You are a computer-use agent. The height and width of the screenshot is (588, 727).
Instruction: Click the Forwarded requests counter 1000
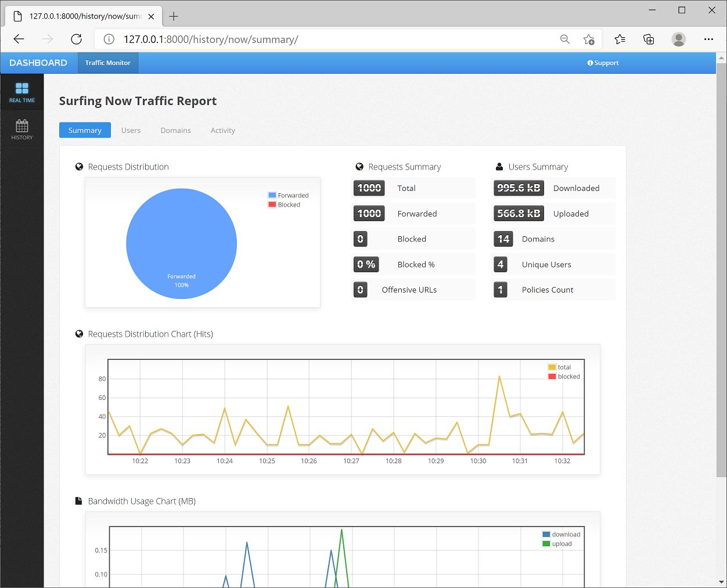tap(369, 214)
